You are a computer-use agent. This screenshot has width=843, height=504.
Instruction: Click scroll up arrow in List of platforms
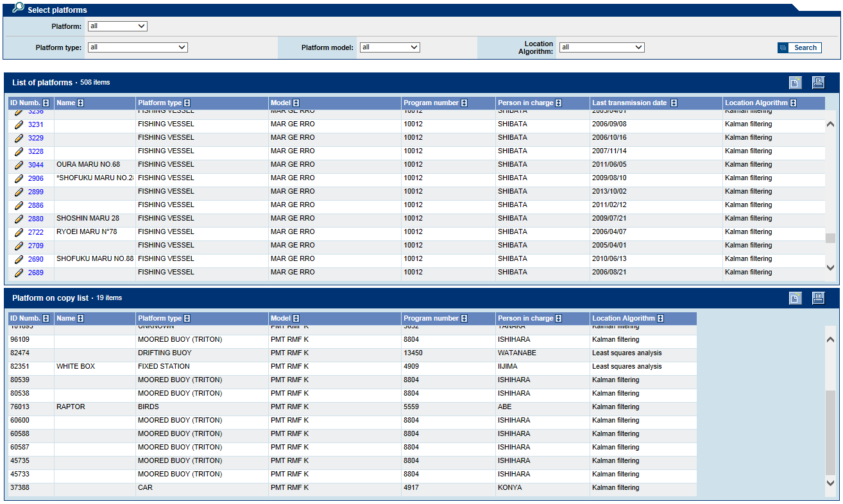pyautogui.click(x=830, y=124)
